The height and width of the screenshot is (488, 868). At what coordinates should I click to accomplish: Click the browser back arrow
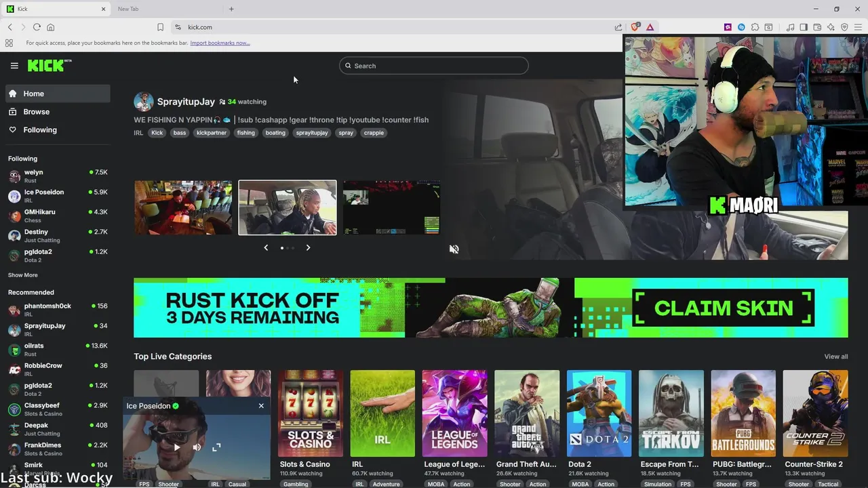[10, 27]
